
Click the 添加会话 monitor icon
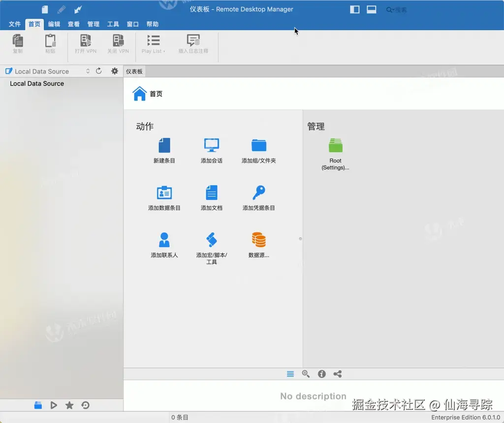point(212,145)
